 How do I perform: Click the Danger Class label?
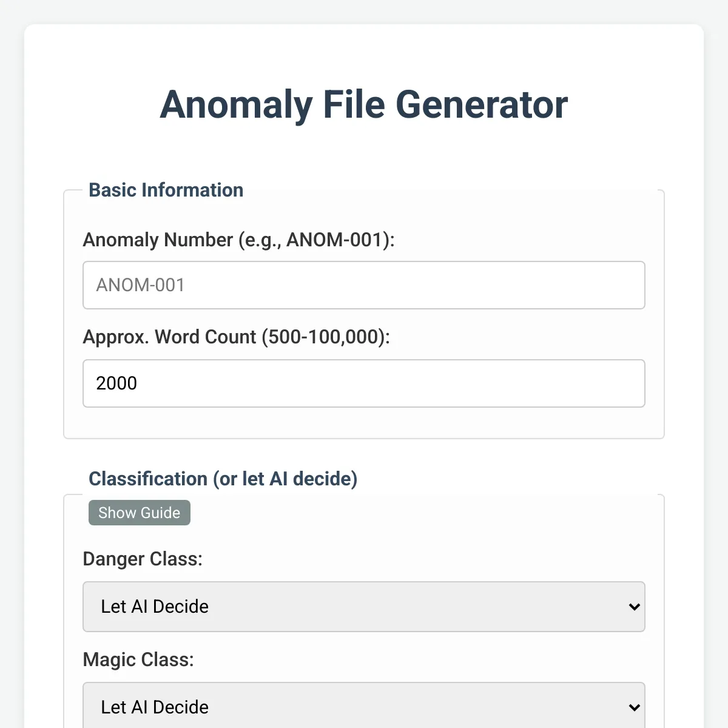[143, 559]
